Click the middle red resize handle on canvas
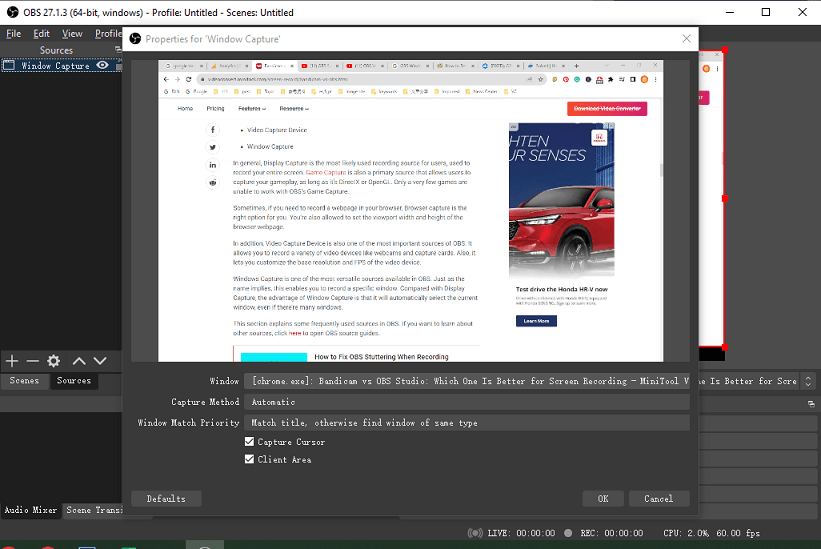The width and height of the screenshot is (821, 549). tap(725, 198)
